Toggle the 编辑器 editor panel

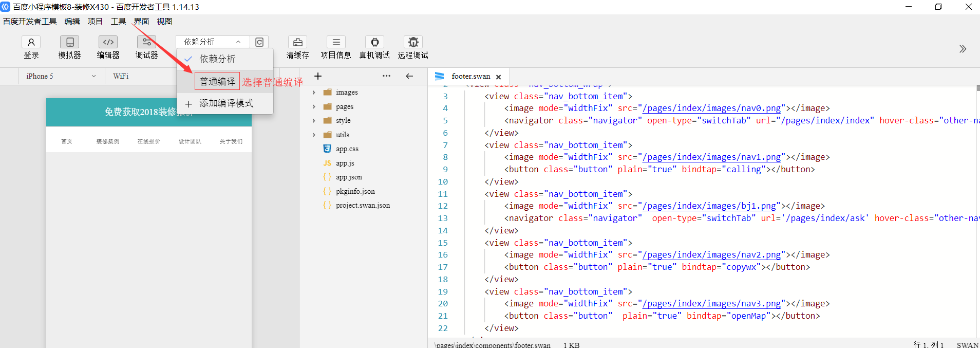click(x=108, y=42)
